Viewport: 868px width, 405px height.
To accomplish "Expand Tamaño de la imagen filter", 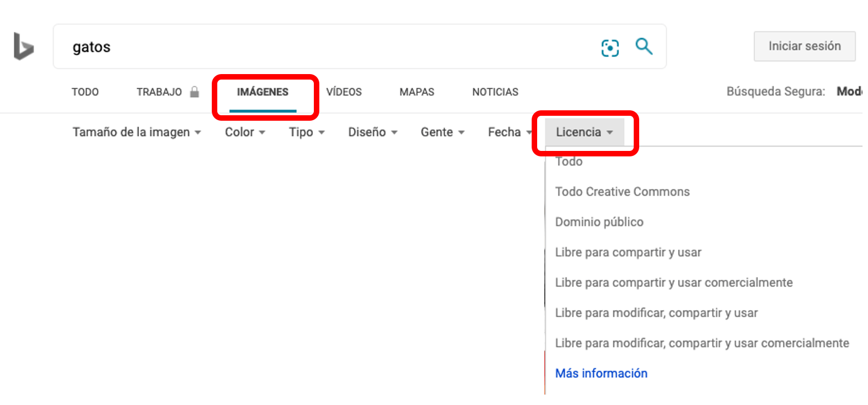I will point(137,132).
